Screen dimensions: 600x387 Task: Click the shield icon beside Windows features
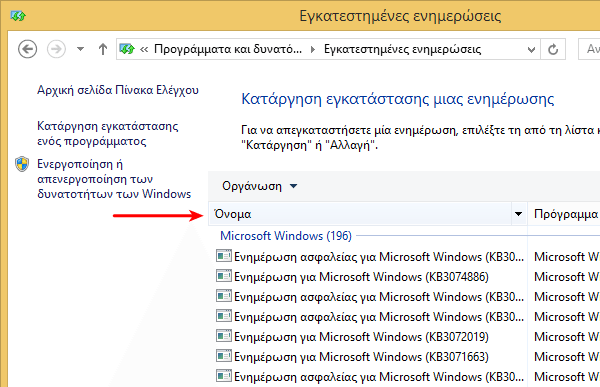click(x=22, y=164)
